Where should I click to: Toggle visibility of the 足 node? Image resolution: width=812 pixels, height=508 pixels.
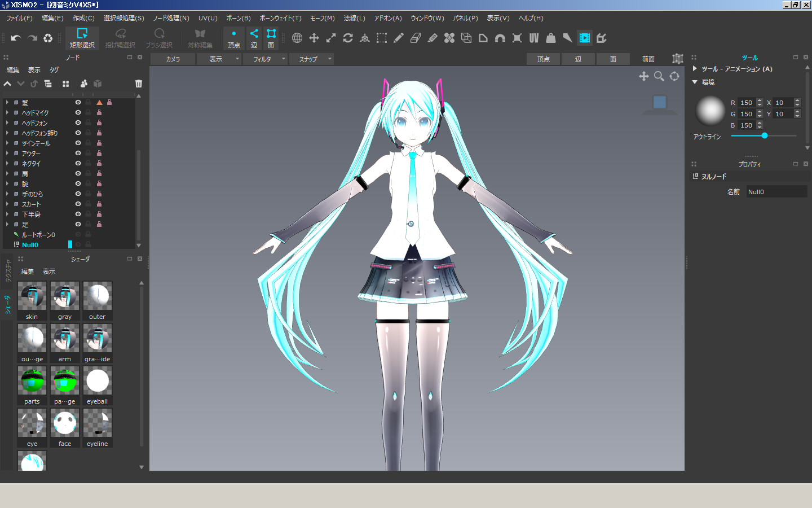tap(78, 224)
